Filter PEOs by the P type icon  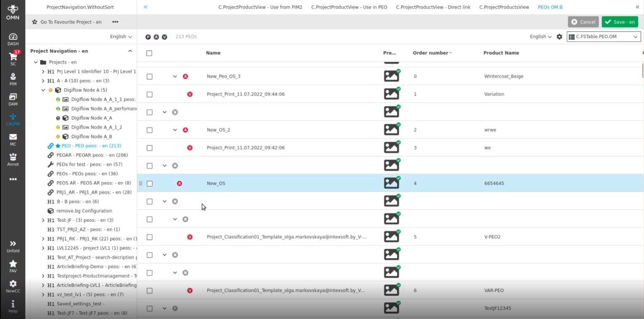coord(148,37)
